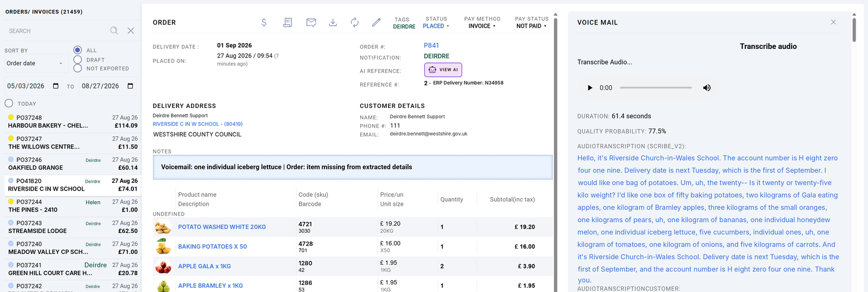Play the voicemail audio
The image size is (868, 292).
click(590, 87)
